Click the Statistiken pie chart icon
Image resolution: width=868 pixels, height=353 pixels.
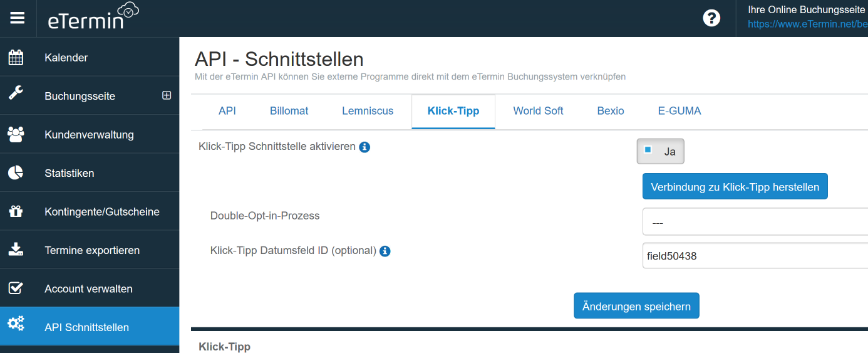point(16,173)
